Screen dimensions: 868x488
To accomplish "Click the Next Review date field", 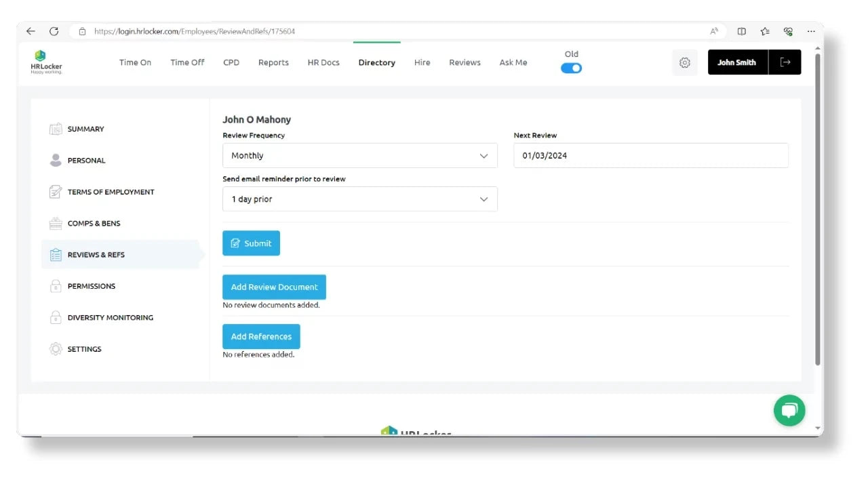I will tap(650, 156).
